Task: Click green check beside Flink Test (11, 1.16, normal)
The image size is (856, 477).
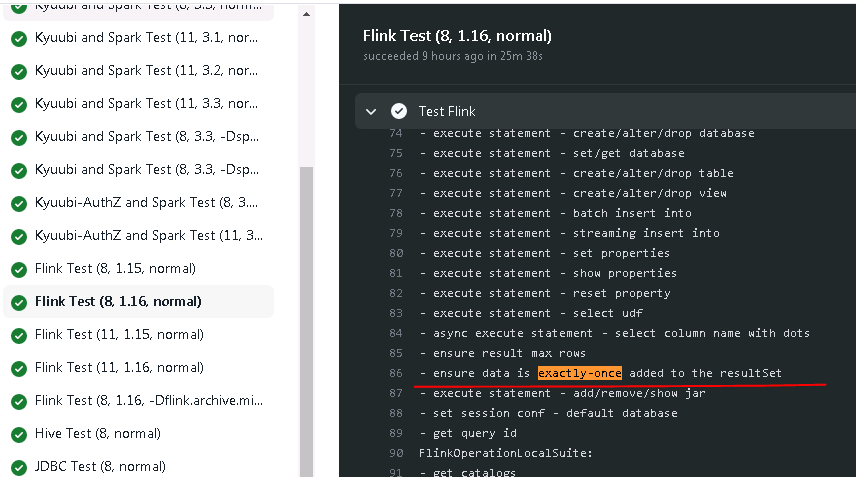Action: [x=19, y=368]
